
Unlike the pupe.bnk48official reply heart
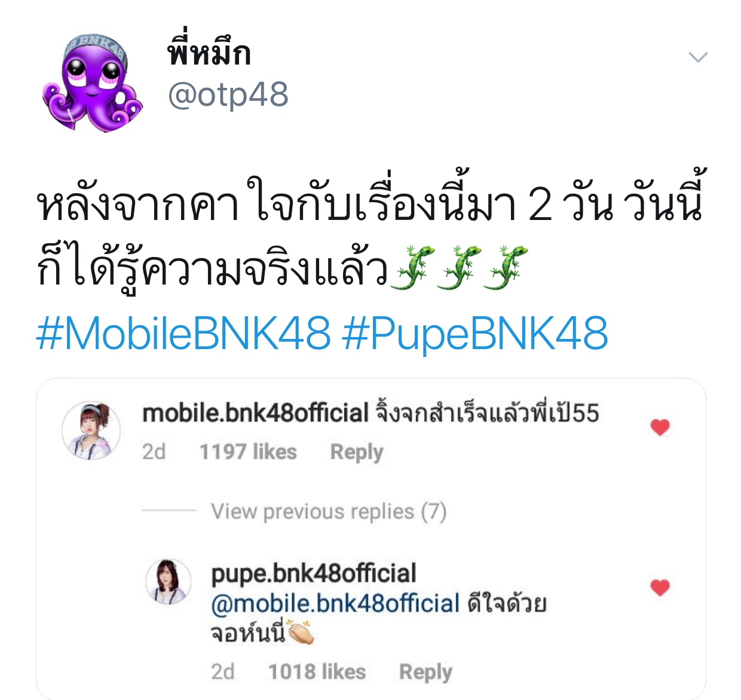[x=660, y=588]
